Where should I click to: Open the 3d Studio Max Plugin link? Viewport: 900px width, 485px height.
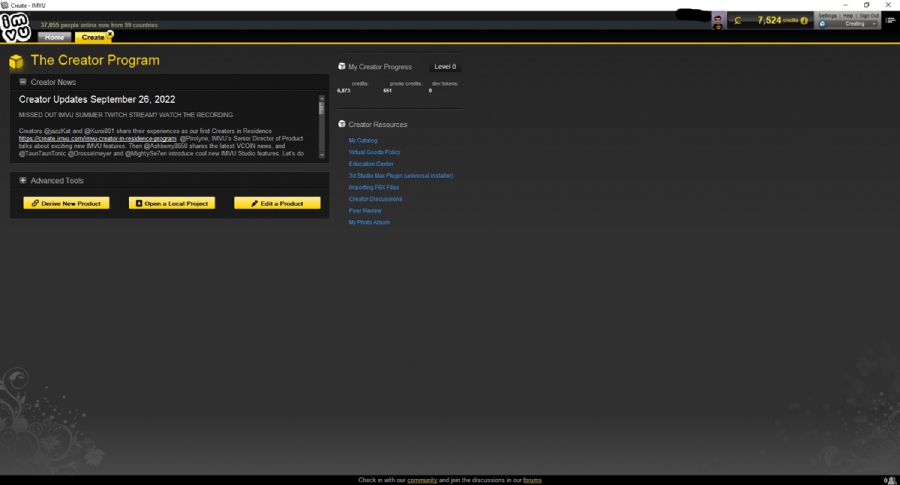tap(401, 176)
